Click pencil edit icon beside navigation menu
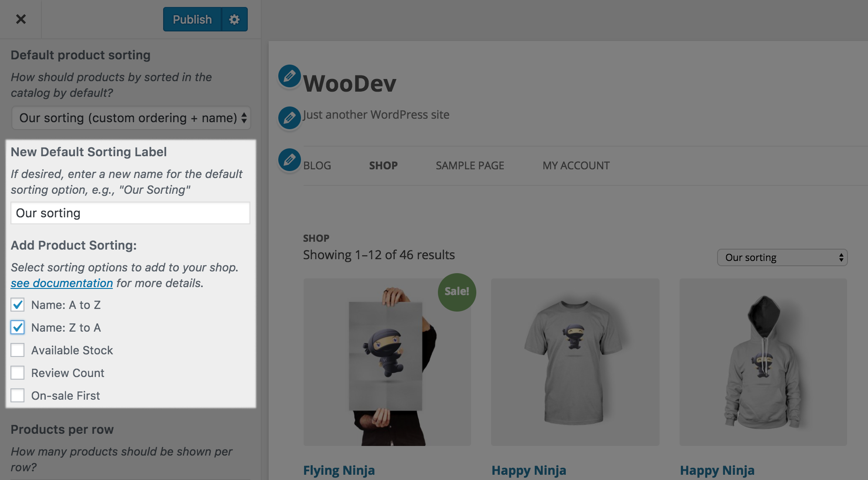Image resolution: width=868 pixels, height=480 pixels. tap(289, 160)
